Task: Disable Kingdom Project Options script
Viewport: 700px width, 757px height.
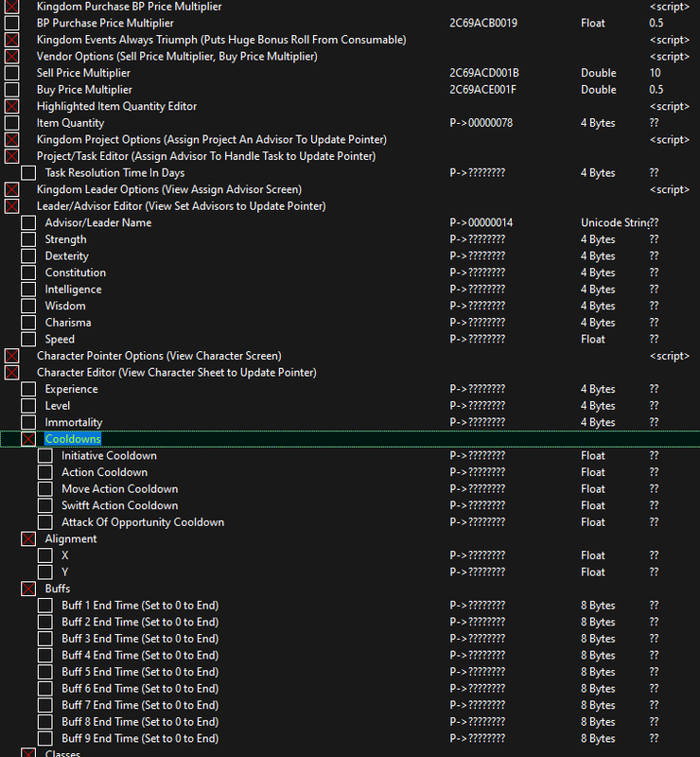Action: (12, 139)
